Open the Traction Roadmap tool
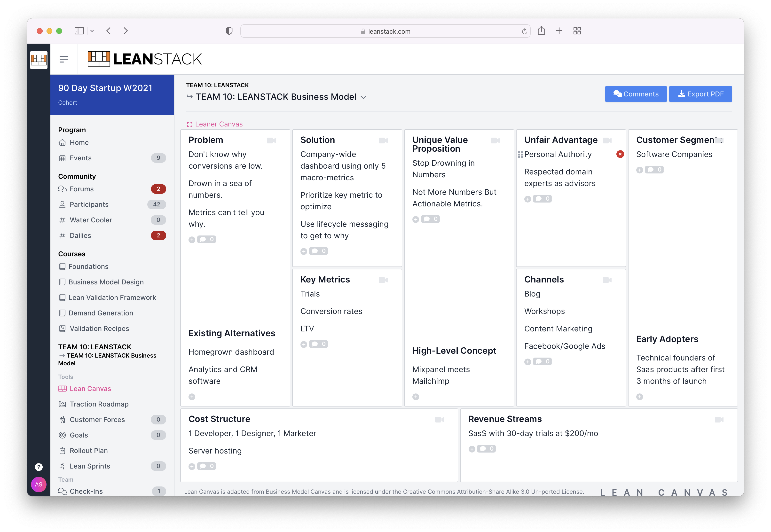The width and height of the screenshot is (771, 532). 99,404
